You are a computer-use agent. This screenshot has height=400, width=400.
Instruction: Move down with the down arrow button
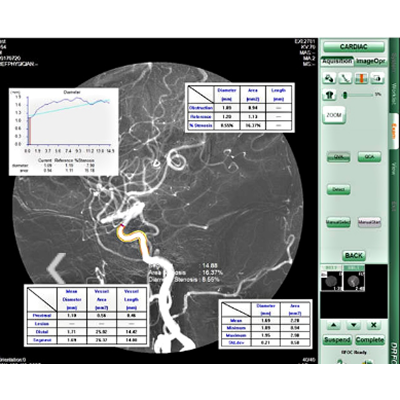click(354, 325)
